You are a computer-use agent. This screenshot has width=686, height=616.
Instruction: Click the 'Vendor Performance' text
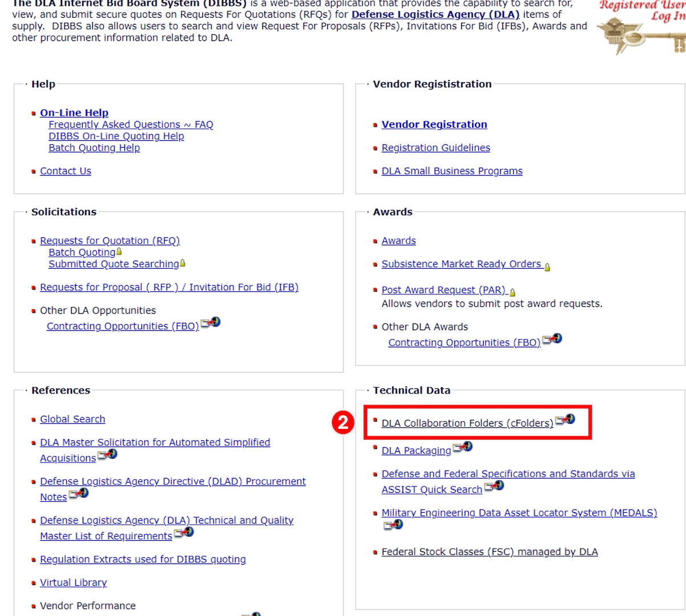click(x=88, y=606)
